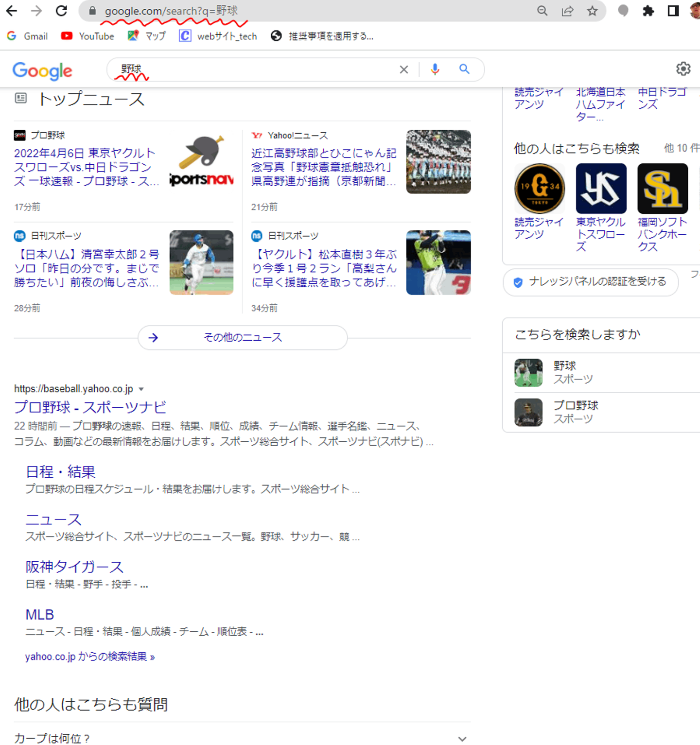Start voice search with microphone
The width and height of the screenshot is (700, 745).
click(435, 69)
